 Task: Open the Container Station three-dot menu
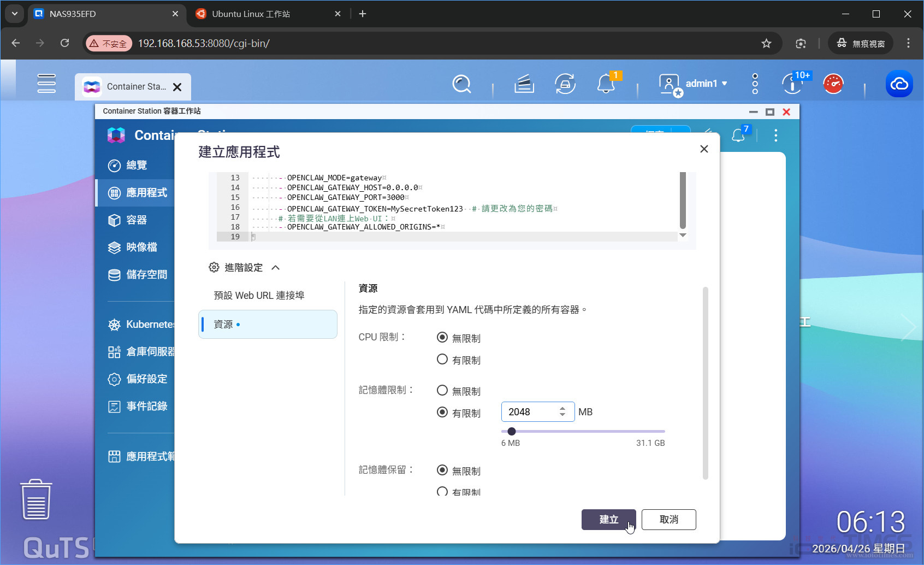[x=775, y=136]
